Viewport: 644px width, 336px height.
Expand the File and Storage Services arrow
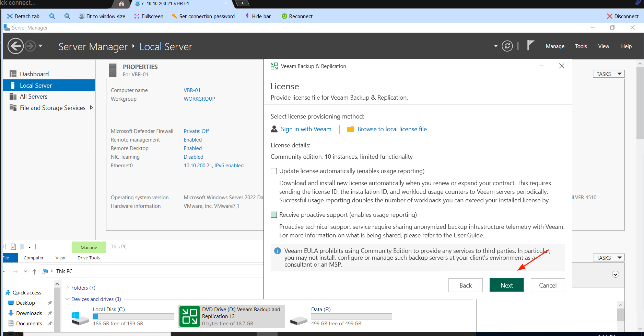[x=91, y=108]
